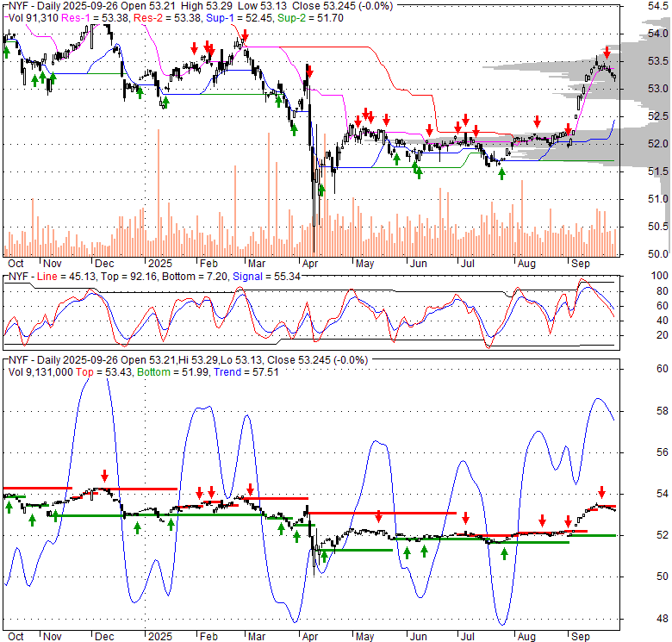Click the 'May' label on bottom chart axis
The width and height of the screenshot is (672, 642).
[364, 637]
